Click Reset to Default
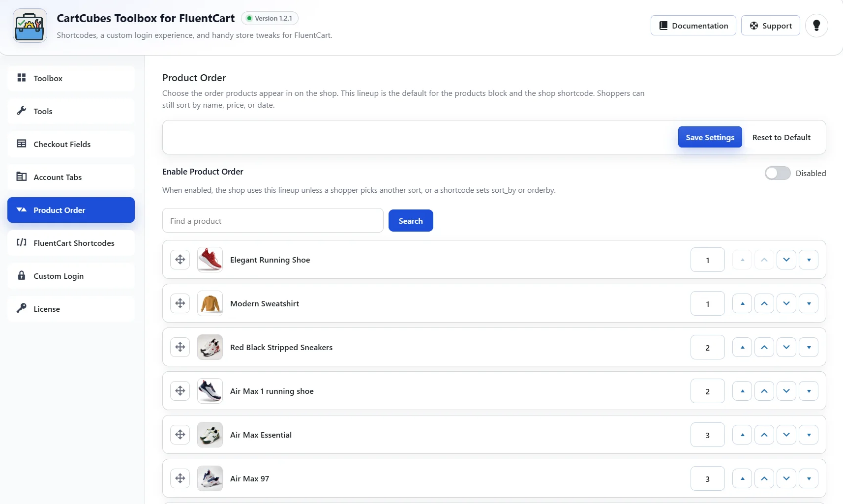 [781, 137]
